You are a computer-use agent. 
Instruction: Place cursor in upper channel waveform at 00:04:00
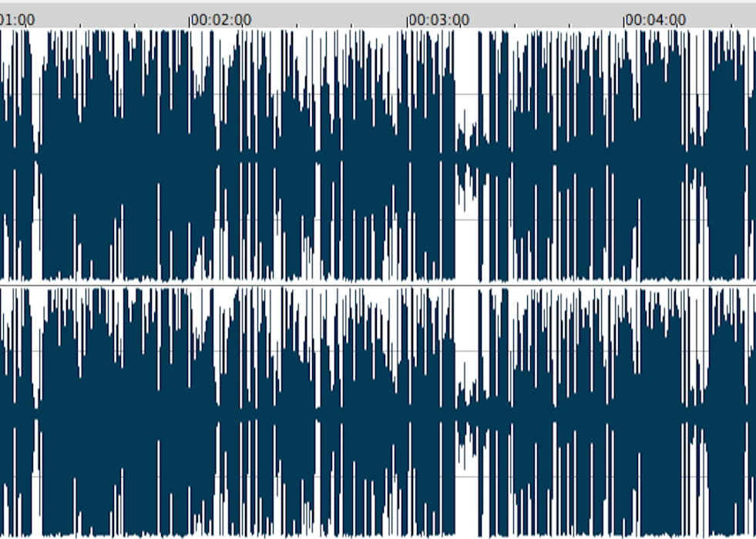click(625, 154)
